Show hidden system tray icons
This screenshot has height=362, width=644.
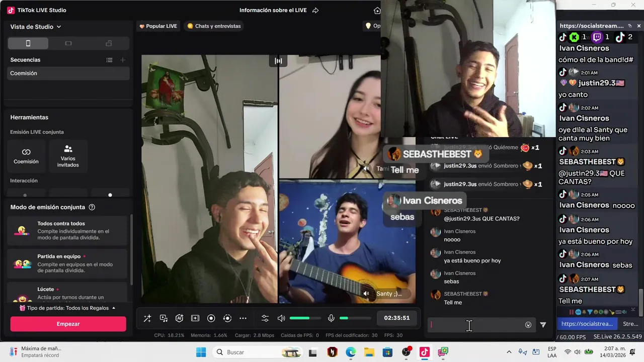pos(509,352)
